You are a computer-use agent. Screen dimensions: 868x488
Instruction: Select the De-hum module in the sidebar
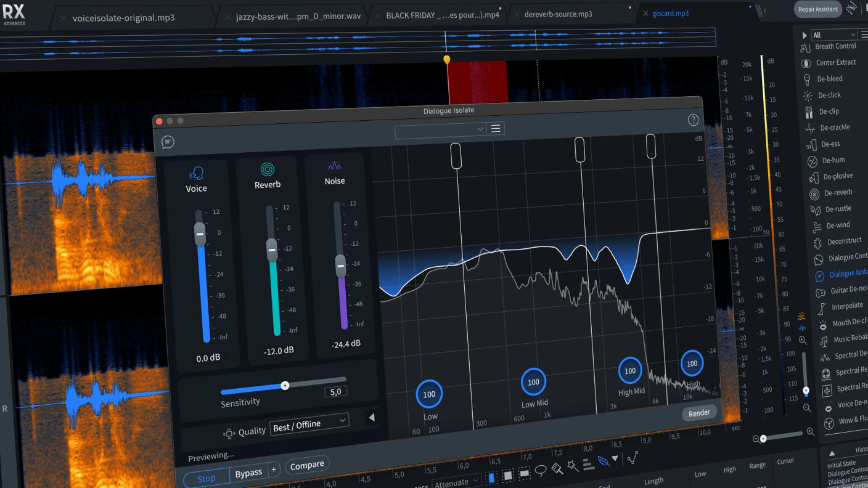click(x=833, y=160)
